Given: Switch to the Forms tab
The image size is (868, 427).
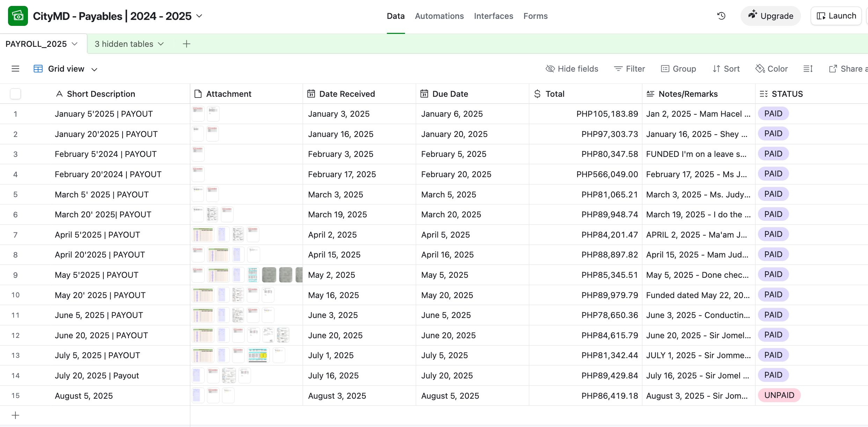Looking at the screenshot, I should tap(535, 16).
